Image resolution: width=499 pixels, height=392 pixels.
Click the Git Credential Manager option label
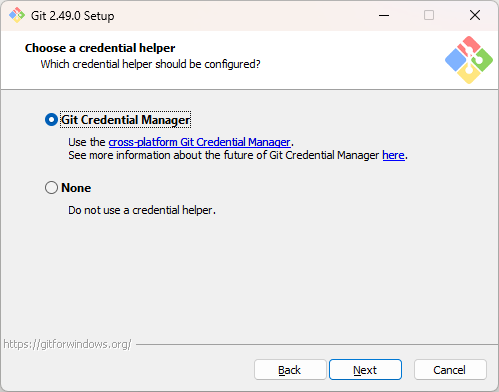[126, 120]
